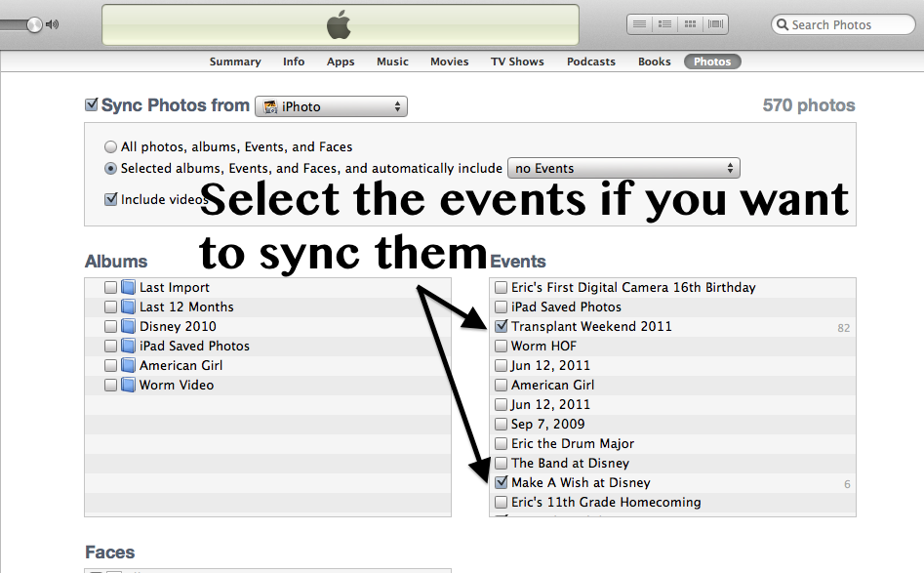Image resolution: width=924 pixels, height=573 pixels.
Task: Click the American Girl album icon
Action: 128,365
